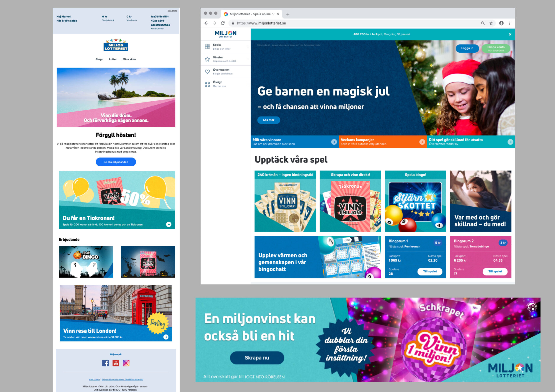The height and width of the screenshot is (392, 555).
Task: Open the Vinster sidebar menu item
Action: (x=225, y=59)
